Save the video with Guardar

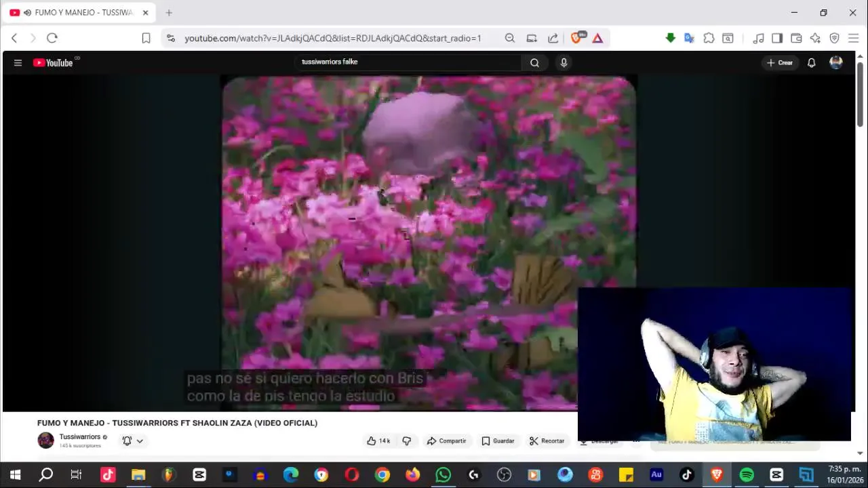click(498, 441)
